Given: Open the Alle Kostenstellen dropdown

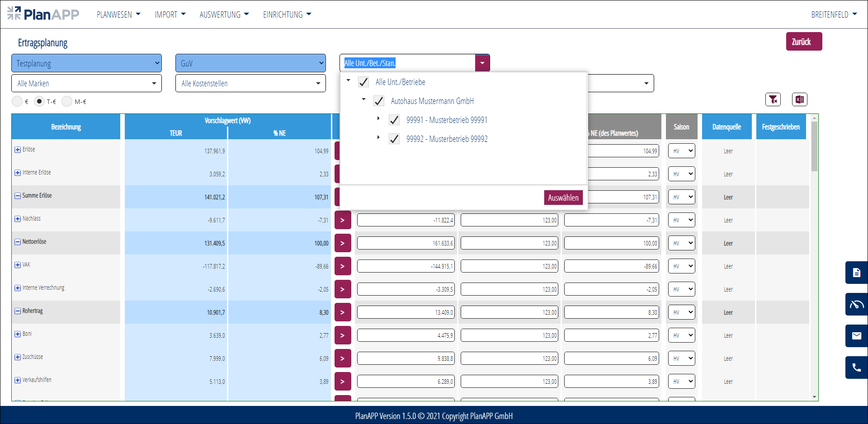Looking at the screenshot, I should (x=250, y=84).
